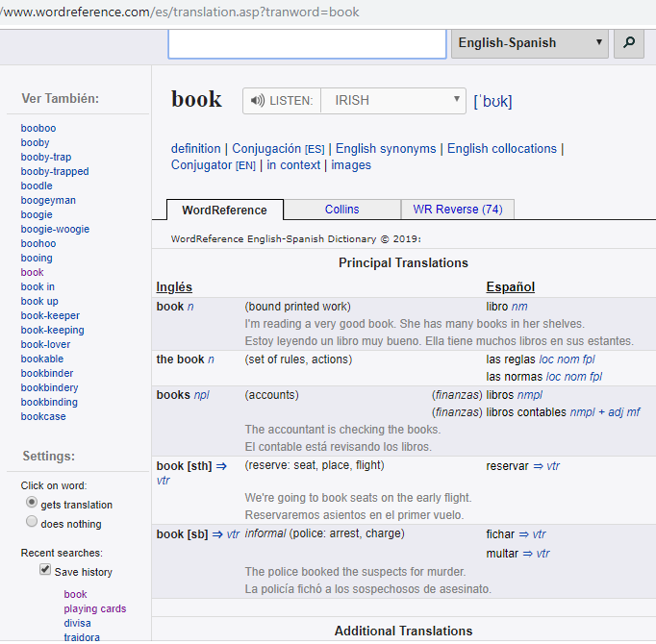656x644 pixels.
Task: Open 'bookbinder' sidebar link
Action: pos(47,374)
